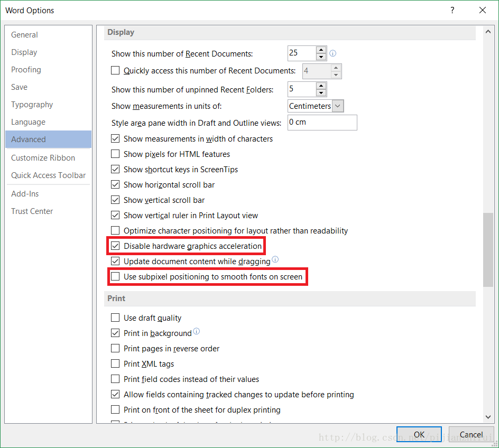Click the Cancel button
The image size is (499, 448).
point(471,435)
